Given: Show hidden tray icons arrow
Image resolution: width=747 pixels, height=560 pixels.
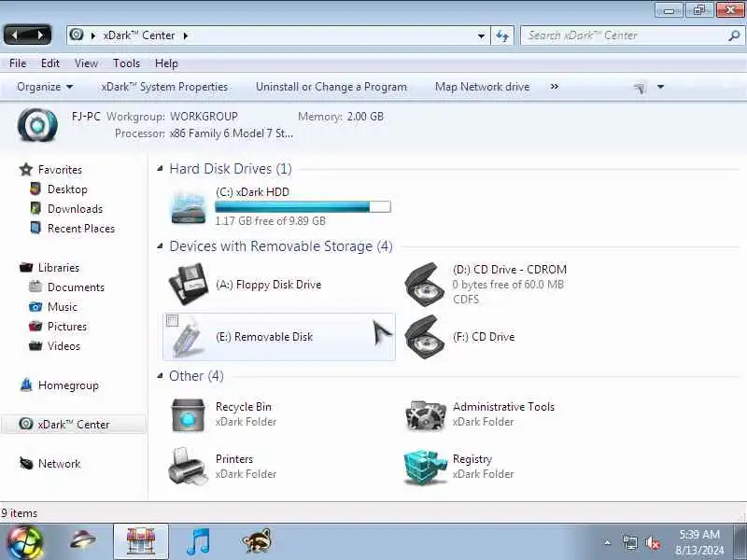Looking at the screenshot, I should (x=608, y=542).
